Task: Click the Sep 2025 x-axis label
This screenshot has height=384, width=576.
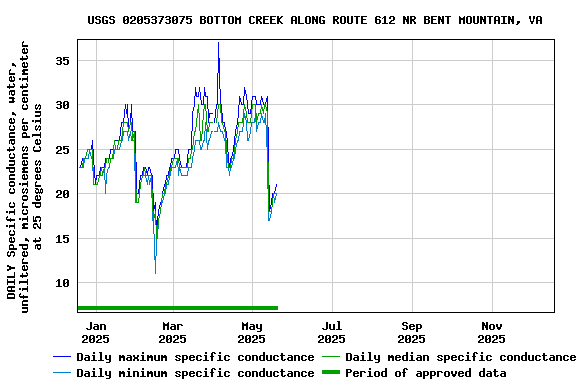Action: click(x=411, y=333)
